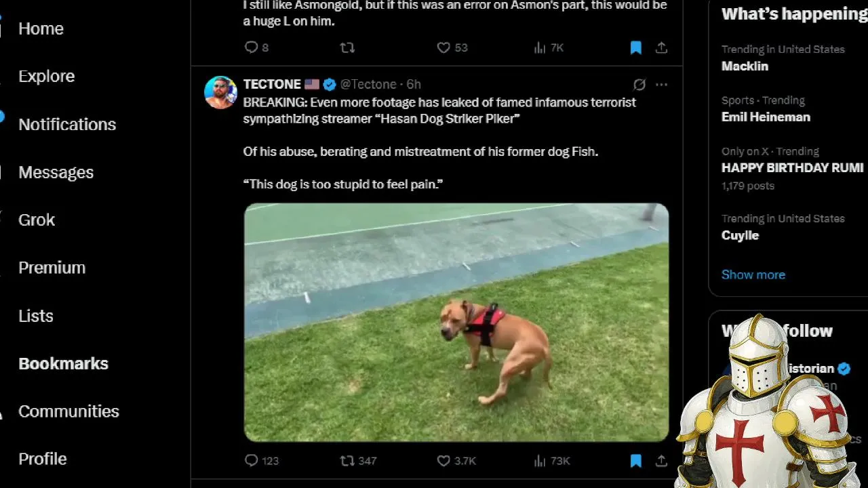View analytics of the 73K-view post
Viewport: 868px width, 488px height.
[540, 461]
